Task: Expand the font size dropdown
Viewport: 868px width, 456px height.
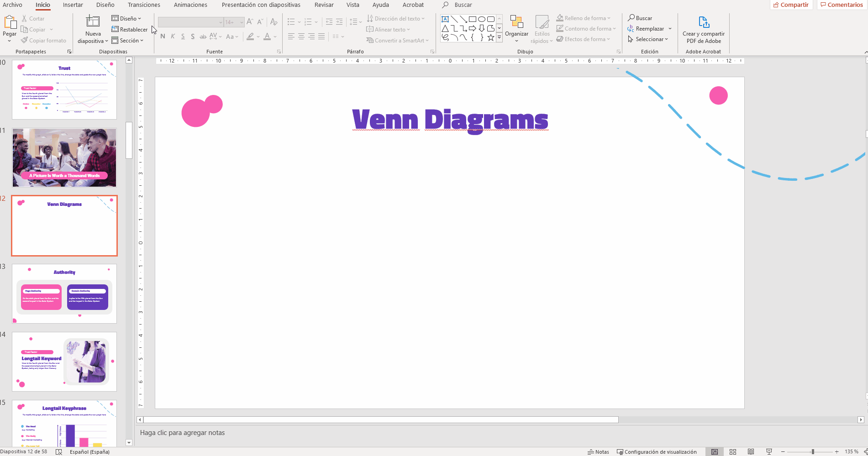Action: (x=242, y=22)
